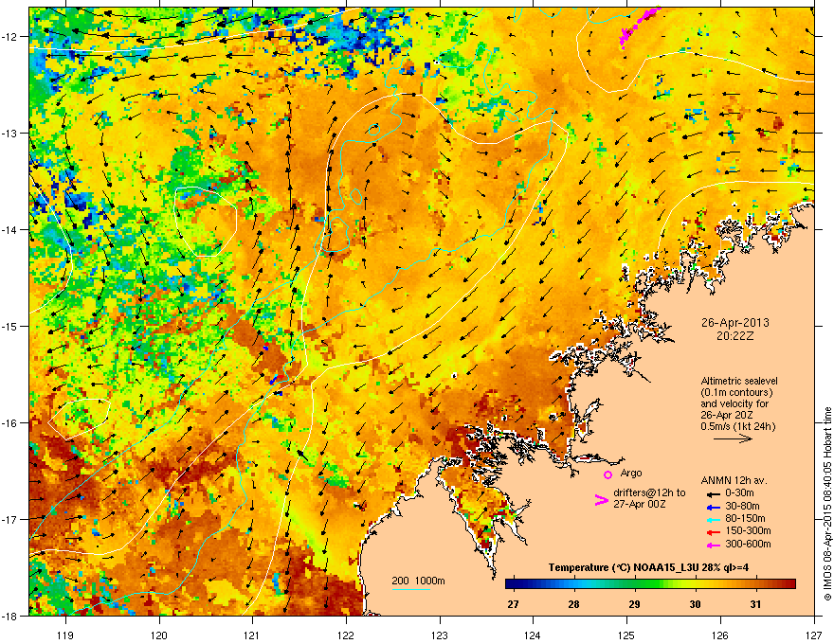Image resolution: width=834 pixels, height=644 pixels.
Task: Click the Temperature NOAA15_L3U colorbar title
Action: [x=649, y=567]
